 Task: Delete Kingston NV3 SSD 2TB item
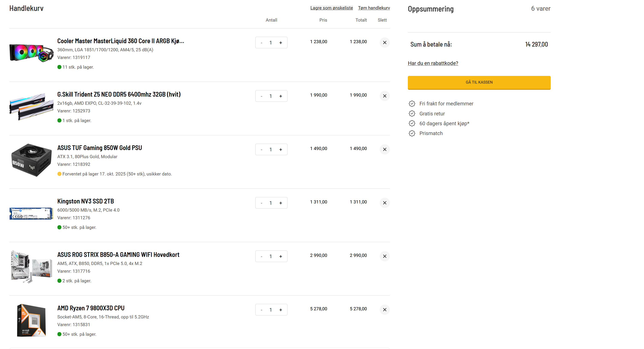pyautogui.click(x=385, y=203)
